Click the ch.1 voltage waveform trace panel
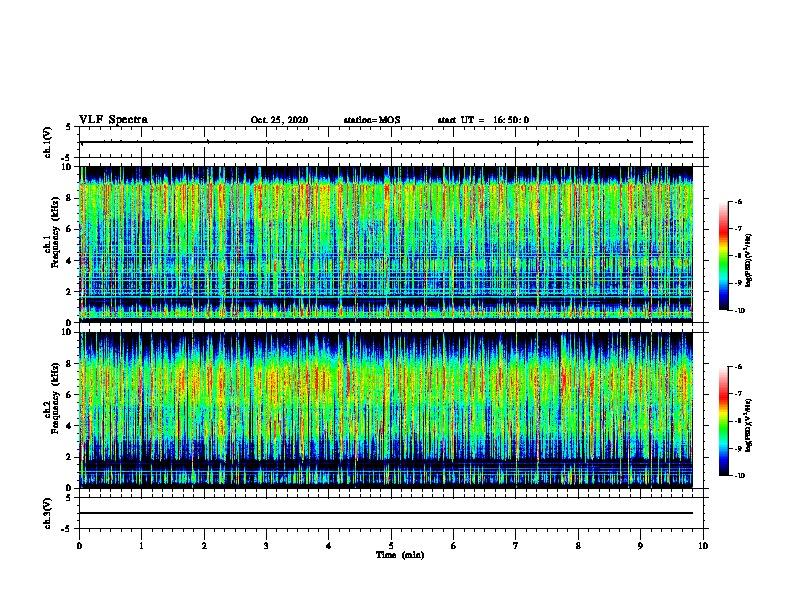Viewport: 792px width, 612px height. tap(391, 142)
